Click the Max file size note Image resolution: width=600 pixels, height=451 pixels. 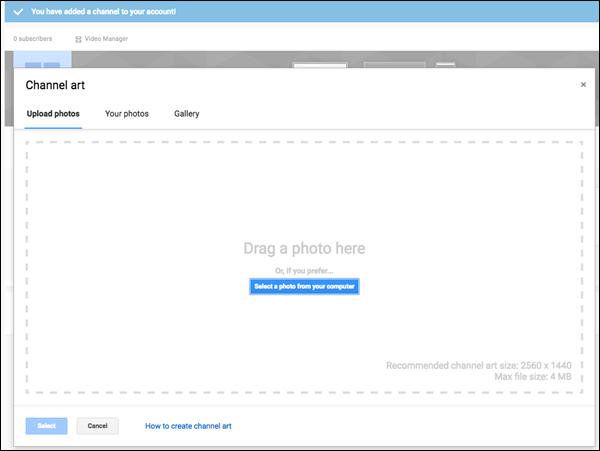533,377
